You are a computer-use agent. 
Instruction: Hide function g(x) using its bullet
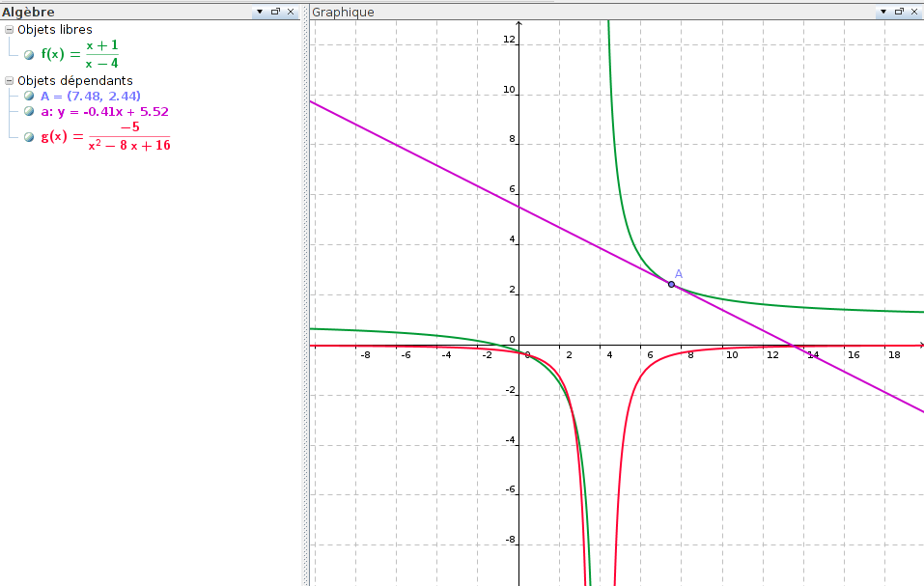[29, 137]
